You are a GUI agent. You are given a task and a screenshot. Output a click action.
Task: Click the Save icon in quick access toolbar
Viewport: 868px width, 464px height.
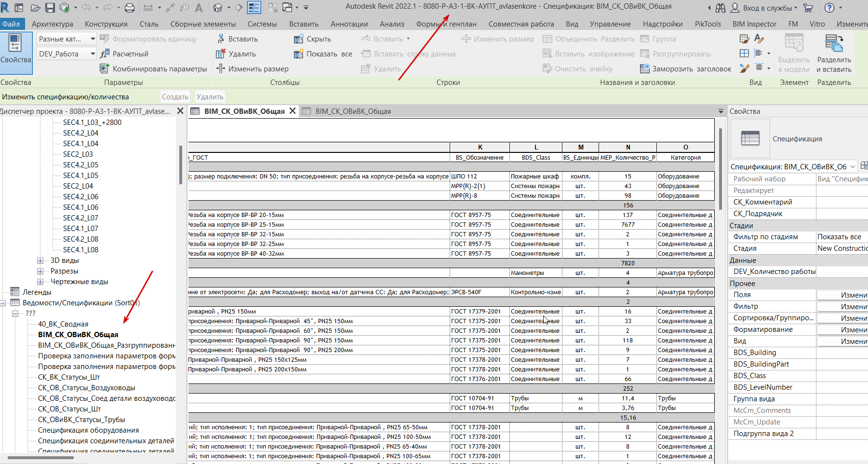[50, 8]
